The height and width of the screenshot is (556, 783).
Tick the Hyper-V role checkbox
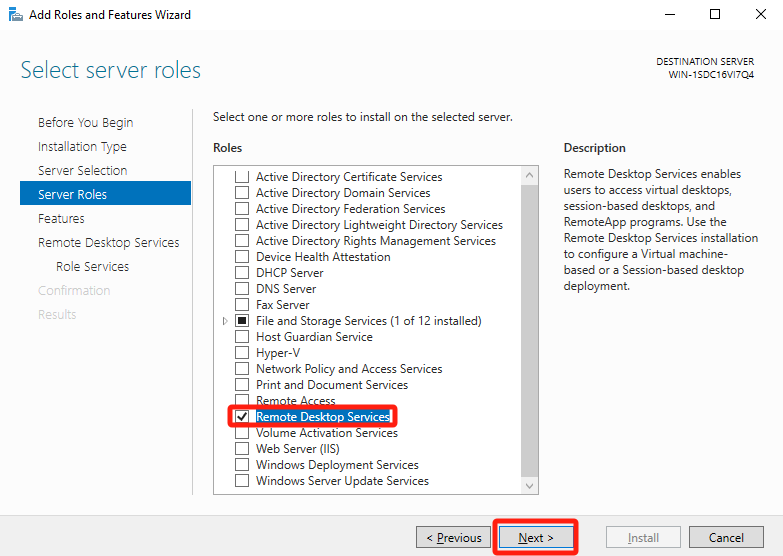pos(241,353)
